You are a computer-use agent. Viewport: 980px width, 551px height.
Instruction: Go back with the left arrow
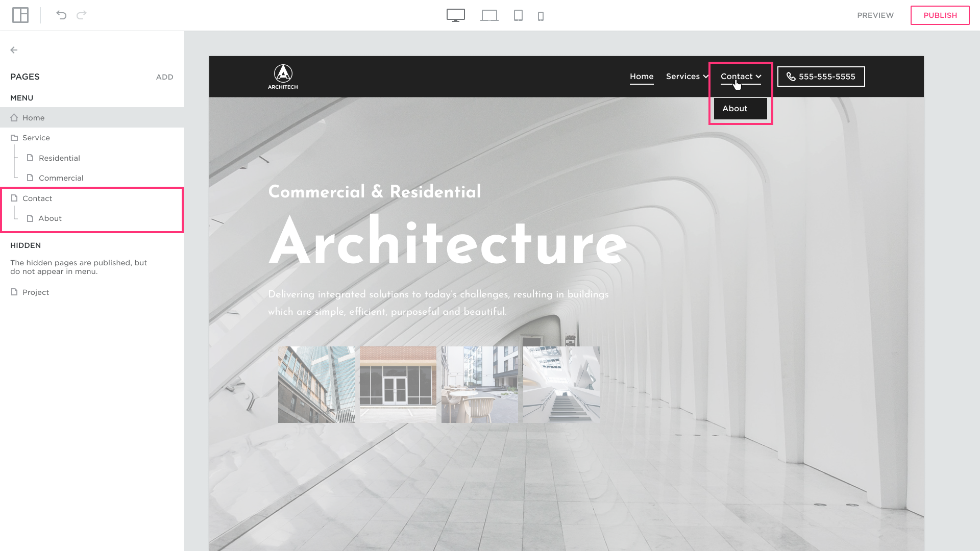coord(14,50)
